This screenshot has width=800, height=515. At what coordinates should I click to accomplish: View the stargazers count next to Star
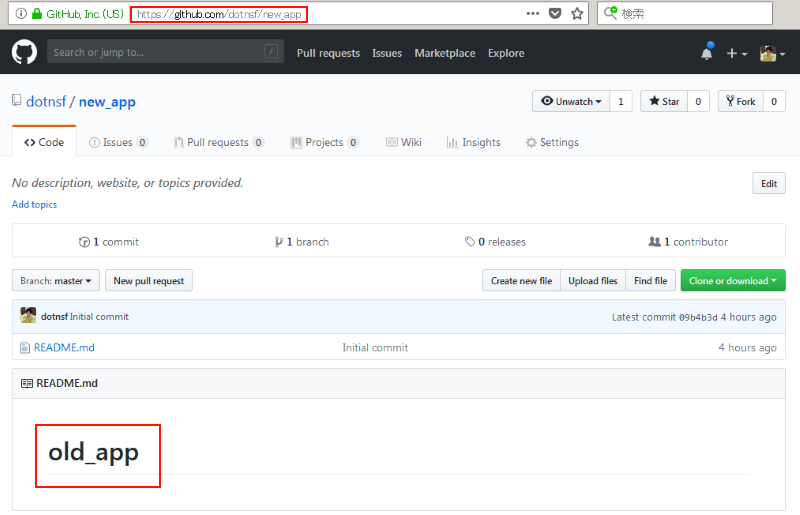[x=698, y=101]
